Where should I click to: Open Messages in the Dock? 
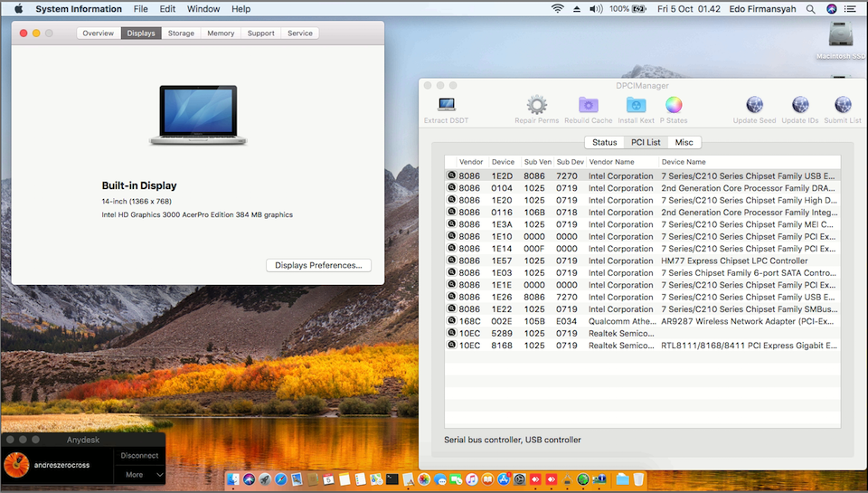pyautogui.click(x=440, y=479)
